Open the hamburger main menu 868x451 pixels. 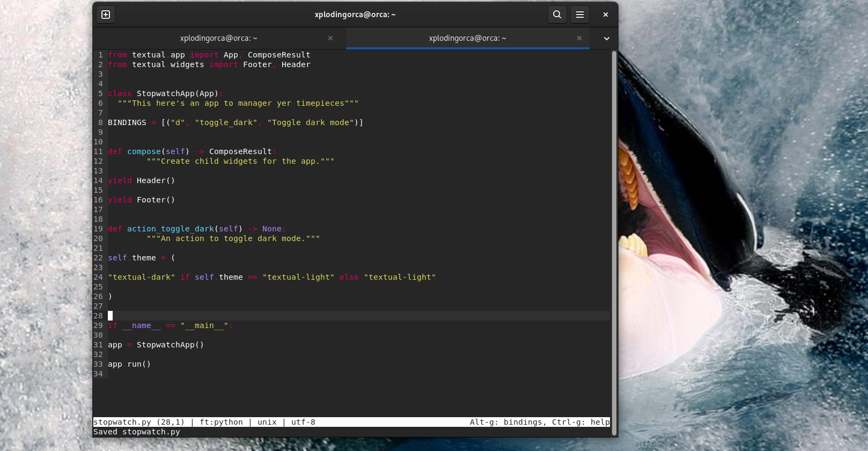tap(580, 14)
